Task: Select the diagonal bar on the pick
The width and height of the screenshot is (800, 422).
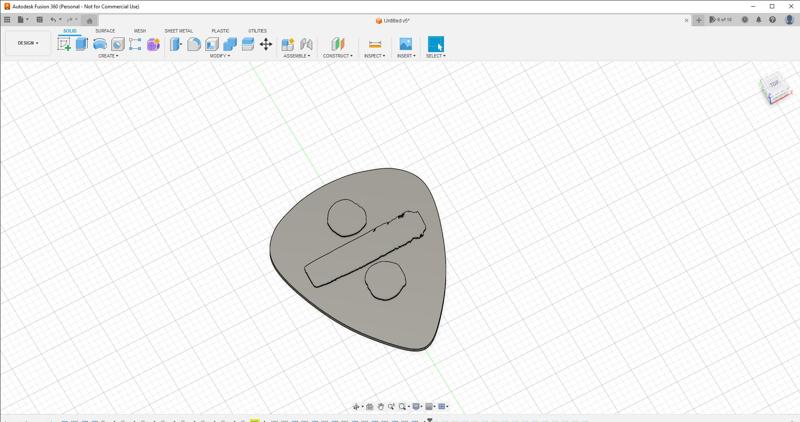Action: click(364, 249)
